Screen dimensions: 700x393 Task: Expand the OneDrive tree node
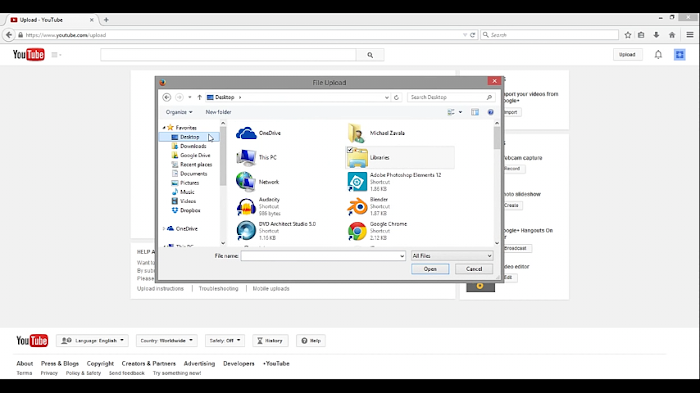tap(164, 229)
